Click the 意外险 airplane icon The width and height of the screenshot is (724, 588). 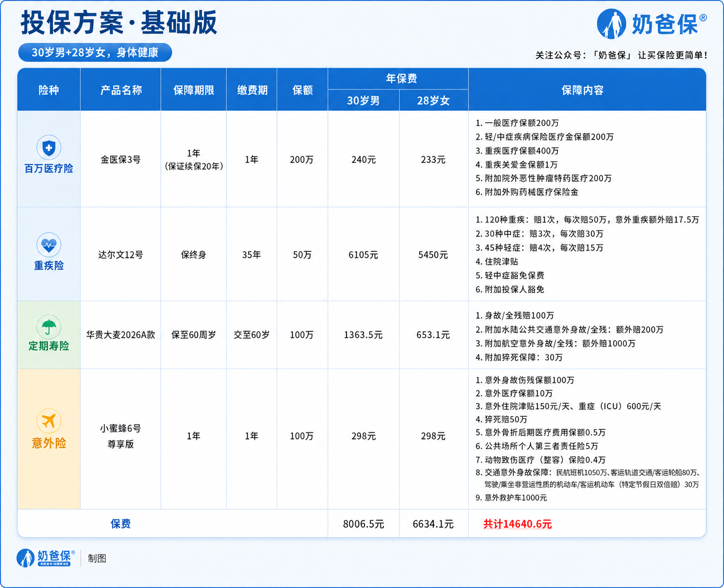tap(49, 420)
